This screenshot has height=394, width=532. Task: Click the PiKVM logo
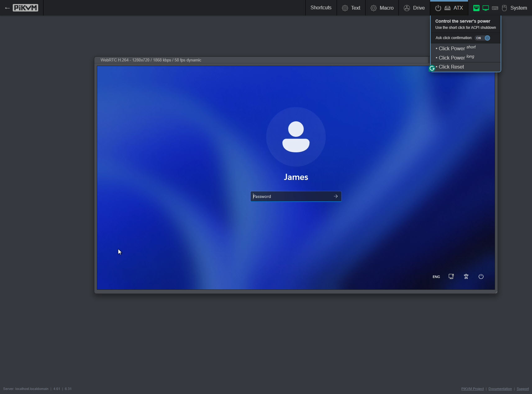pos(25,8)
